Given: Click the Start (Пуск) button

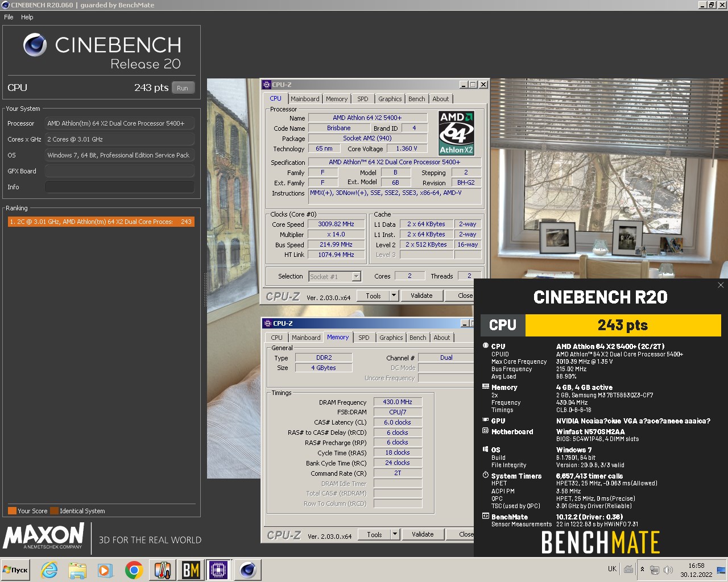Looking at the screenshot, I should click(x=15, y=570).
